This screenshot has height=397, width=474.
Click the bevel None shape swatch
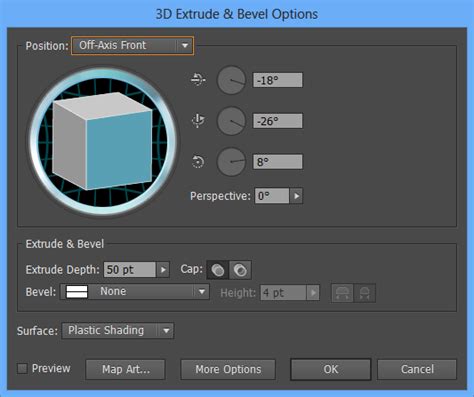pyautogui.click(x=77, y=292)
